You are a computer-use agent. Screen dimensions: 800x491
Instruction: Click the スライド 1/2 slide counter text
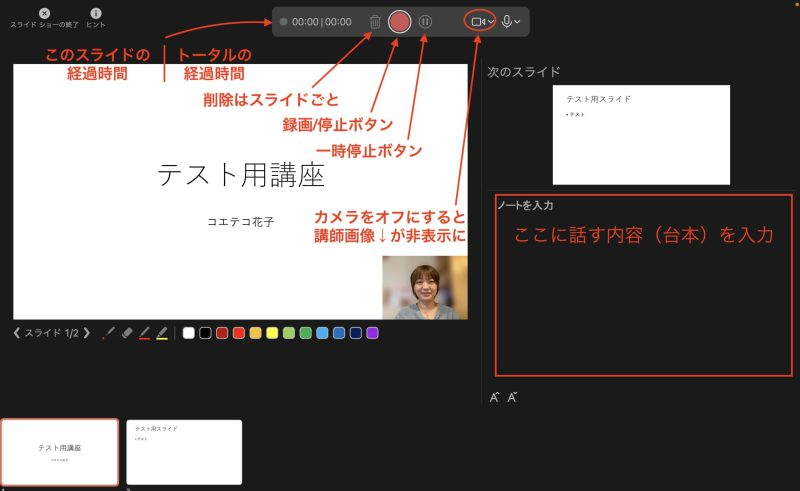52,333
